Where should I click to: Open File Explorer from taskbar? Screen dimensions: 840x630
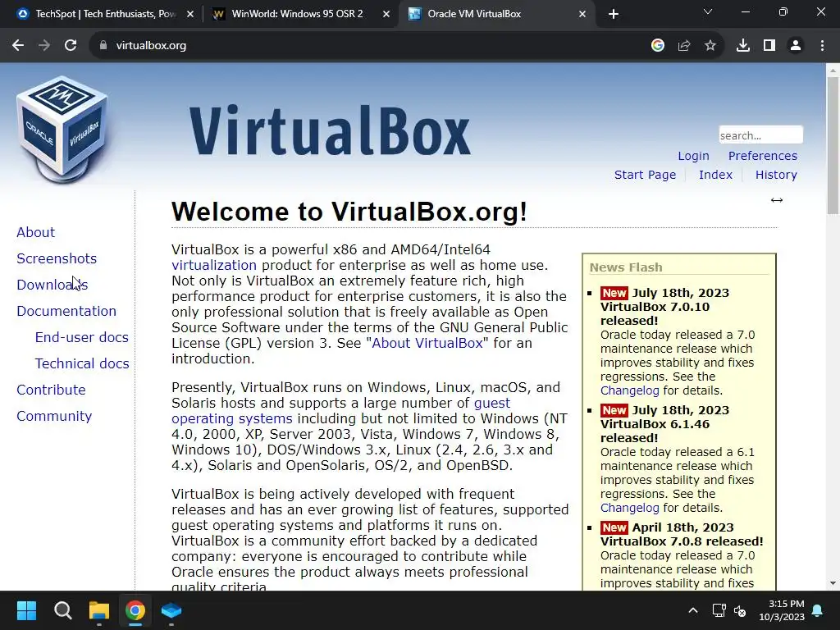(99, 610)
